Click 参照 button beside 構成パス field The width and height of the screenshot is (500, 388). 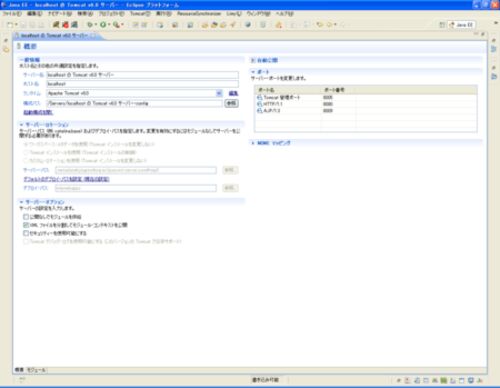231,103
